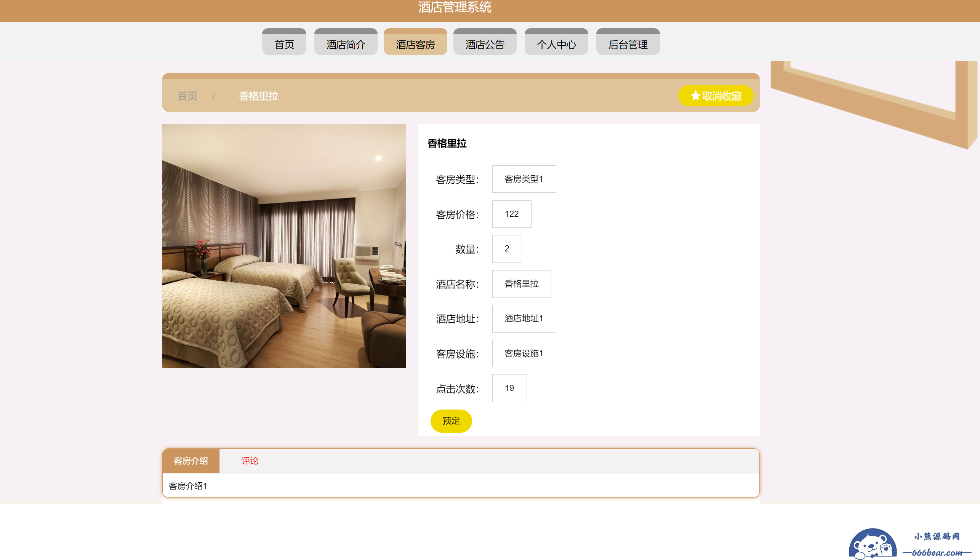Viewport: 980px width, 560px height.
Task: Click the 客房设施 label
Action: pos(457,354)
